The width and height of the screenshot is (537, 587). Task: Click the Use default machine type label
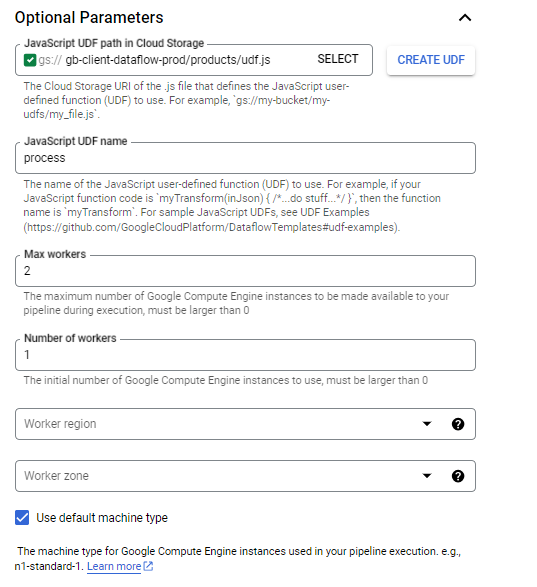click(102, 518)
